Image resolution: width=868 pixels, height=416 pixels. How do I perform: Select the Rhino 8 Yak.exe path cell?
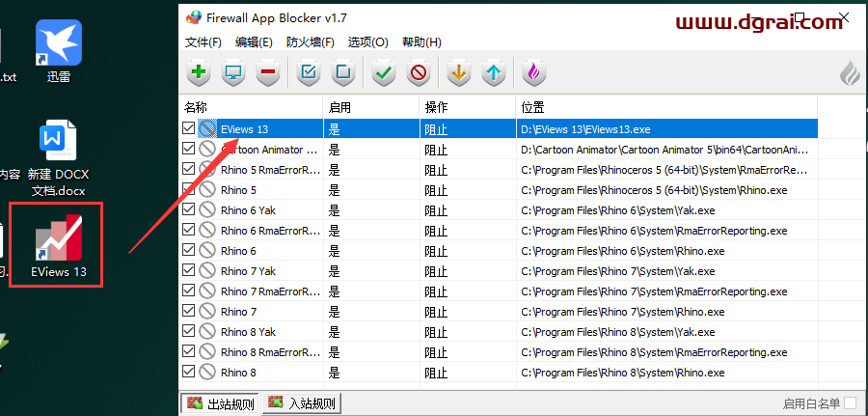coord(618,332)
